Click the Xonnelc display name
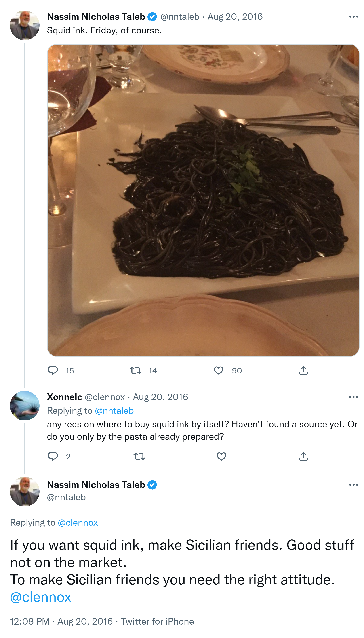This screenshot has width=364, height=638. tap(65, 397)
